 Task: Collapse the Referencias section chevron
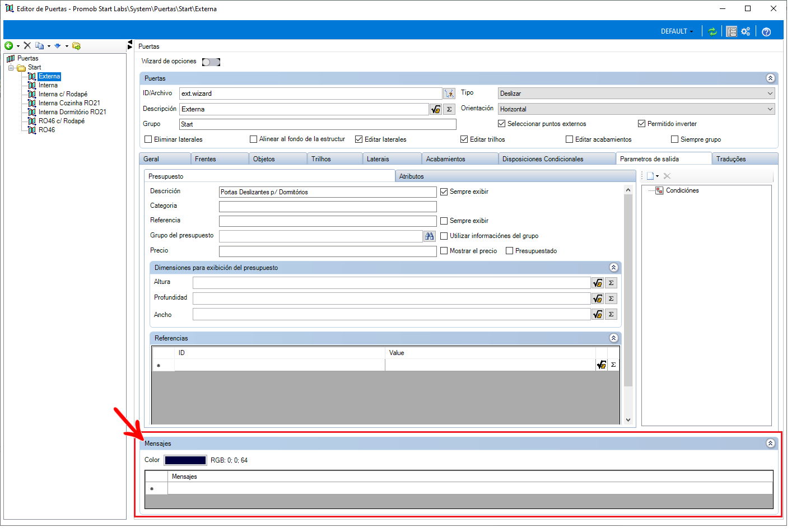coord(613,338)
